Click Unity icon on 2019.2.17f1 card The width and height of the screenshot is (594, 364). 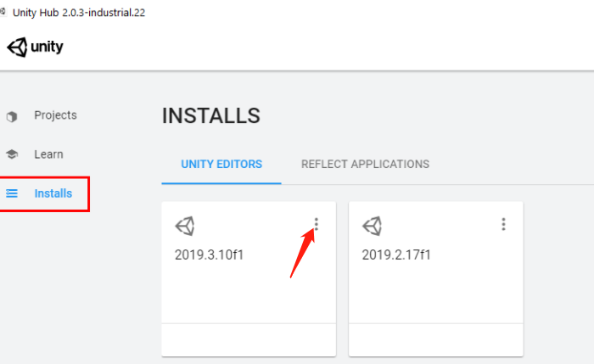pos(373,227)
